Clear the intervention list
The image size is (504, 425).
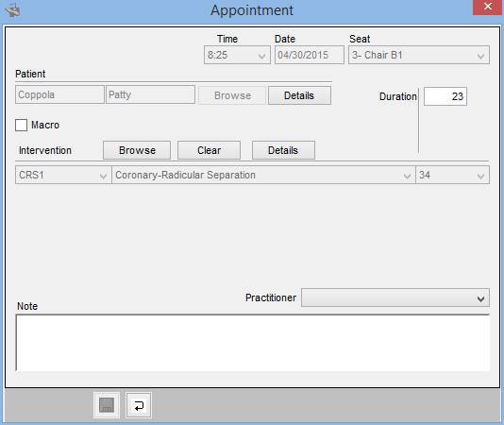(x=209, y=150)
